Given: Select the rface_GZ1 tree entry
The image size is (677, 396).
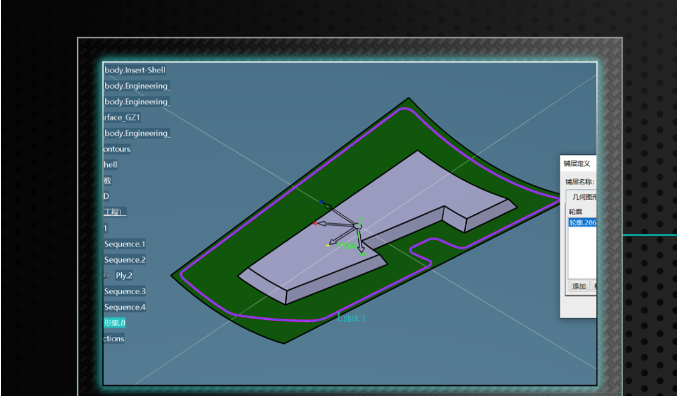Looking at the screenshot, I should (x=122, y=117).
